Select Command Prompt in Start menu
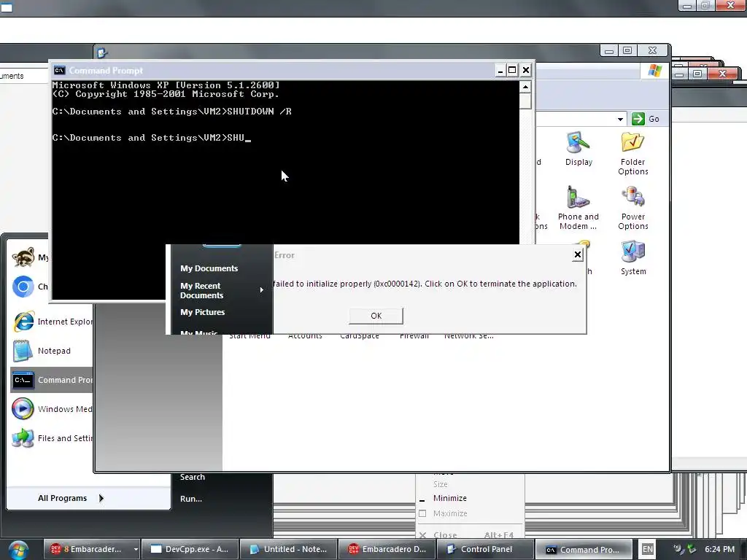Image resolution: width=747 pixels, height=560 pixels. [52, 380]
